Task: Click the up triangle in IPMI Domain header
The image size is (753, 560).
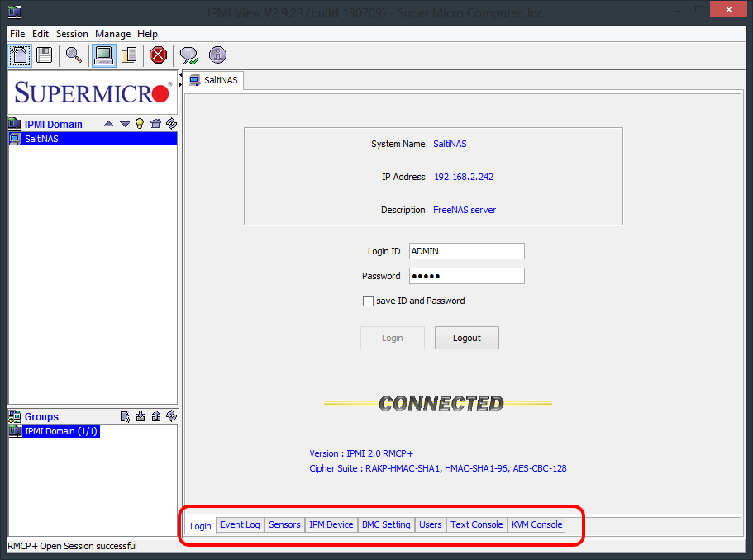Action: (108, 124)
